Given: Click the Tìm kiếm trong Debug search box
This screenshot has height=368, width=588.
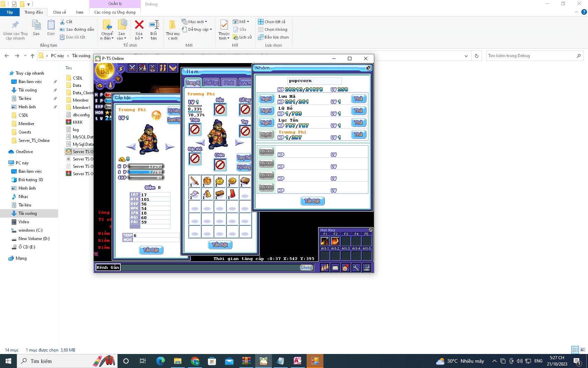Looking at the screenshot, I should coord(535,56).
